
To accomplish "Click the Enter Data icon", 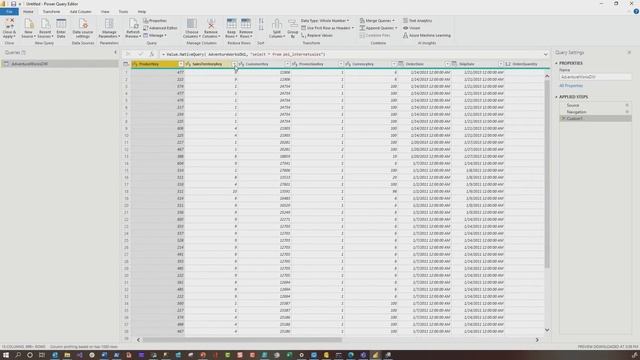I will [x=61, y=24].
